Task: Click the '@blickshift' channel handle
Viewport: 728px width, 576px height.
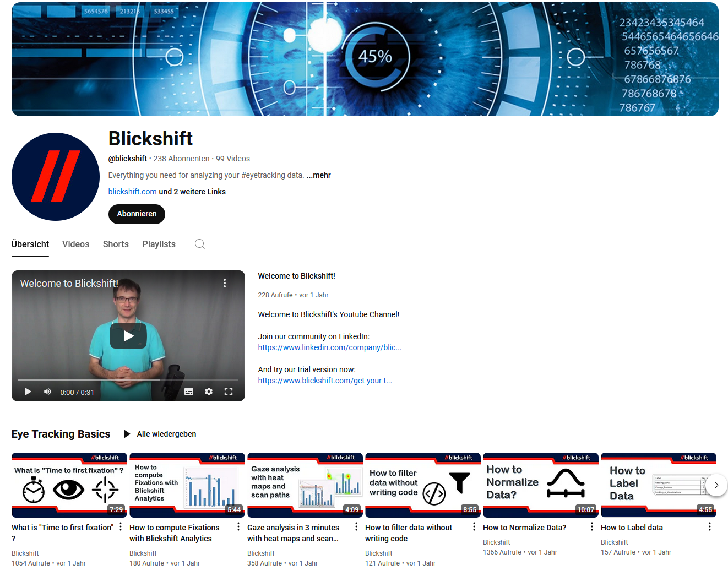Action: tap(128, 159)
